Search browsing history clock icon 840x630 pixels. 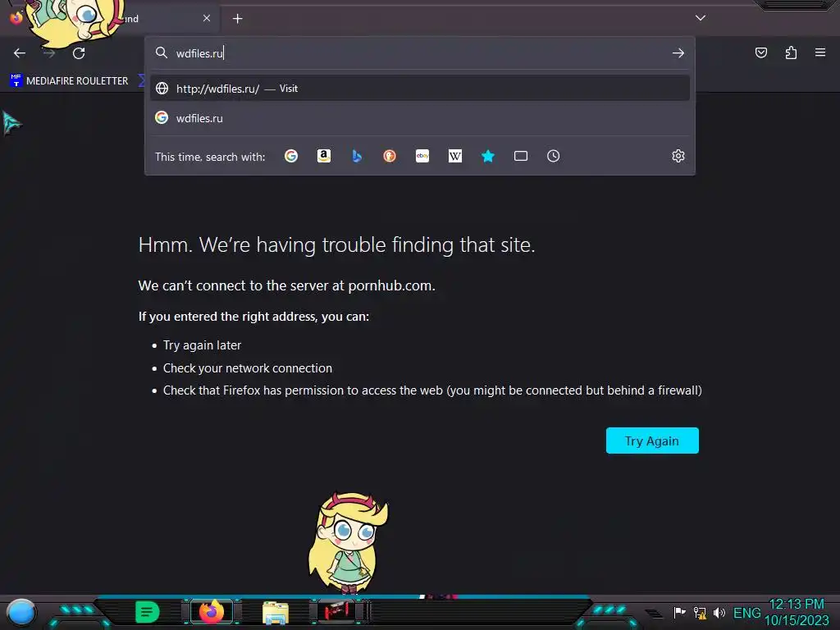[x=554, y=156]
